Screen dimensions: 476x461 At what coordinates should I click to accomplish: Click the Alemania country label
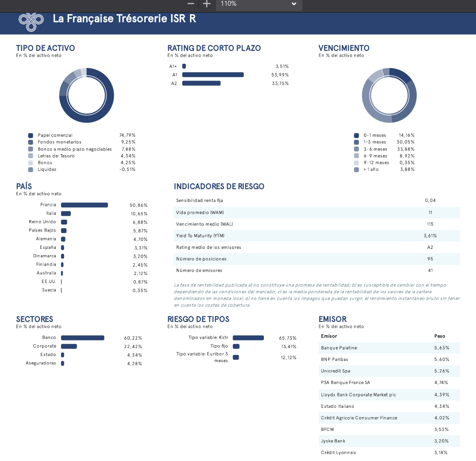[46, 239]
